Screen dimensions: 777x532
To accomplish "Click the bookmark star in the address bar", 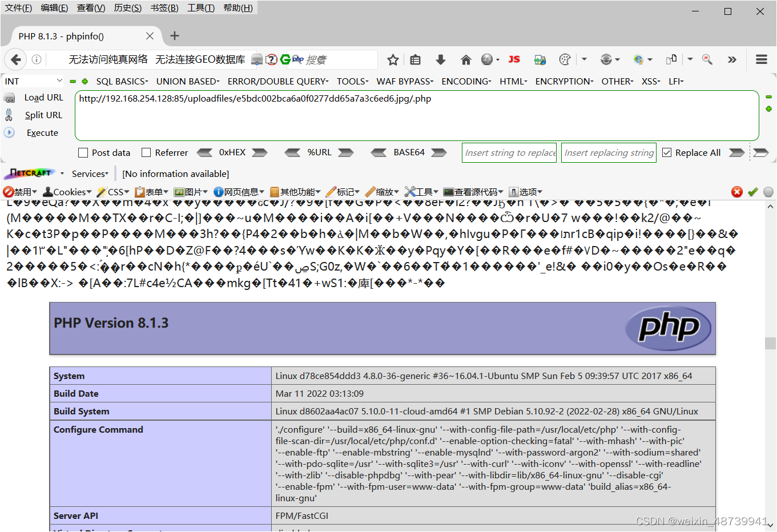I will pos(392,59).
